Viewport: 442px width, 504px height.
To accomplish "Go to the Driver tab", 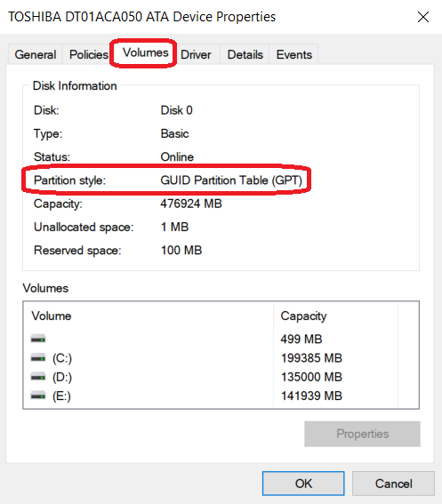I will (196, 54).
